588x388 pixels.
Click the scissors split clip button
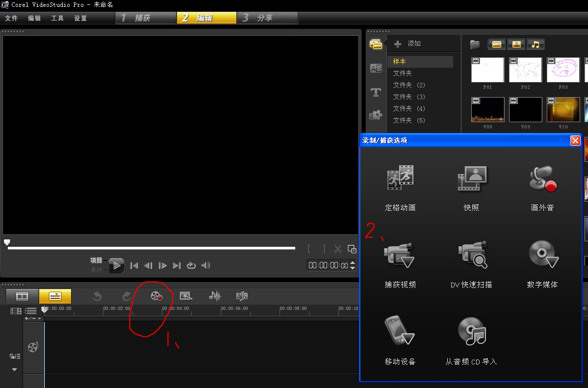(338, 249)
